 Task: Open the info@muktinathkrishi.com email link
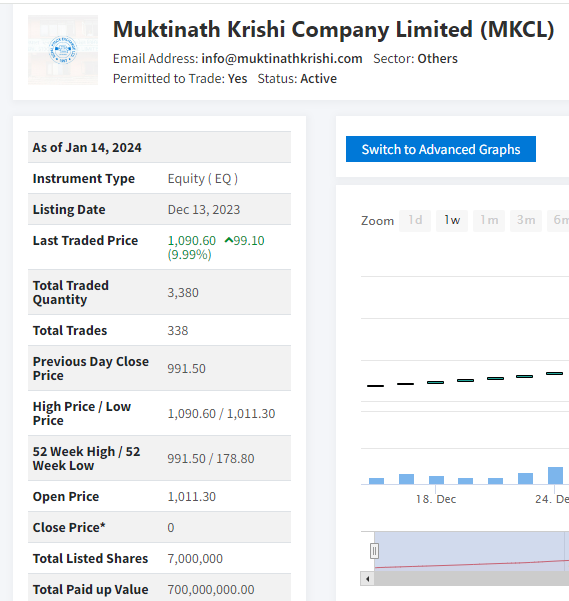coord(282,59)
